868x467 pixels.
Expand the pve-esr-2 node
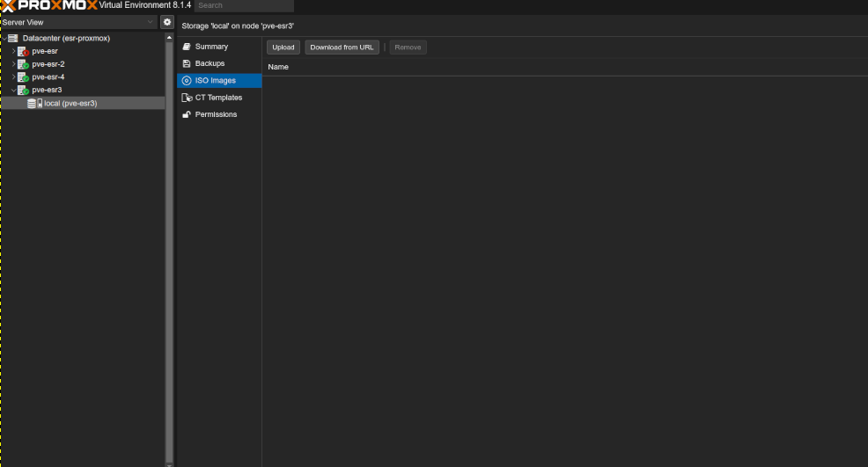[13, 64]
